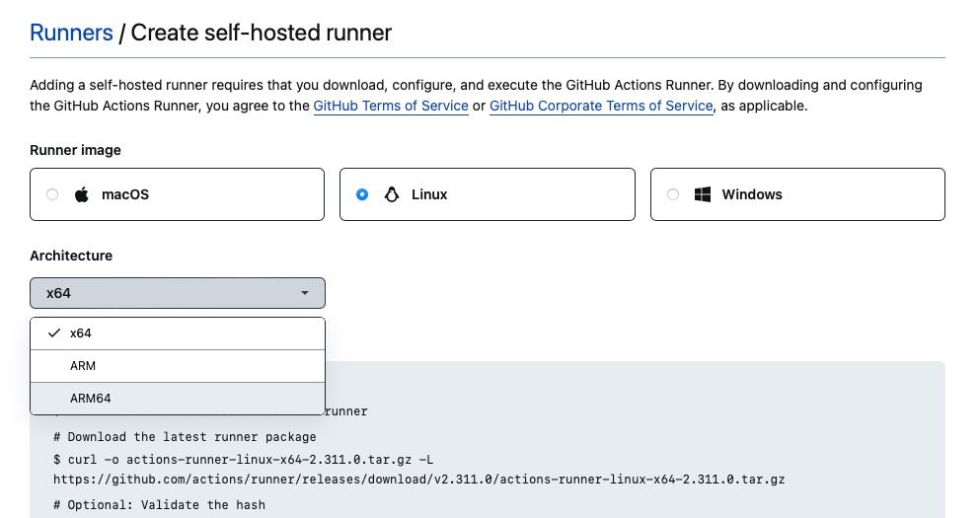Click the Apple logo in macOS option
The height and width of the screenshot is (518, 980).
pos(82,194)
